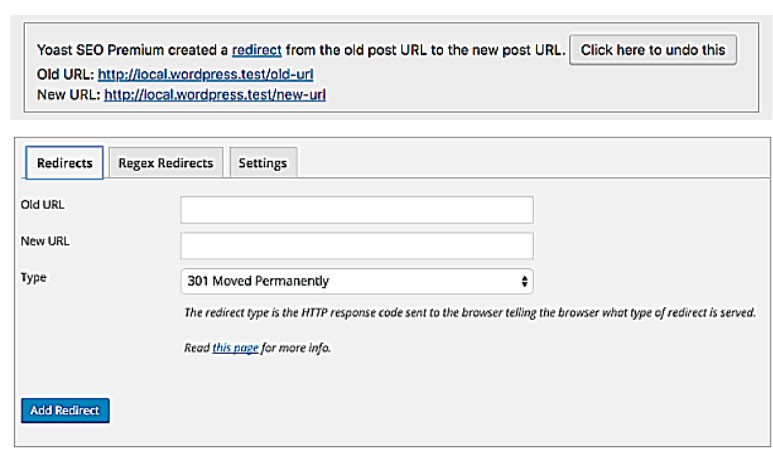The height and width of the screenshot is (457, 773).
Task: Follow the 'redirect' link in the notice
Action: [x=257, y=50]
